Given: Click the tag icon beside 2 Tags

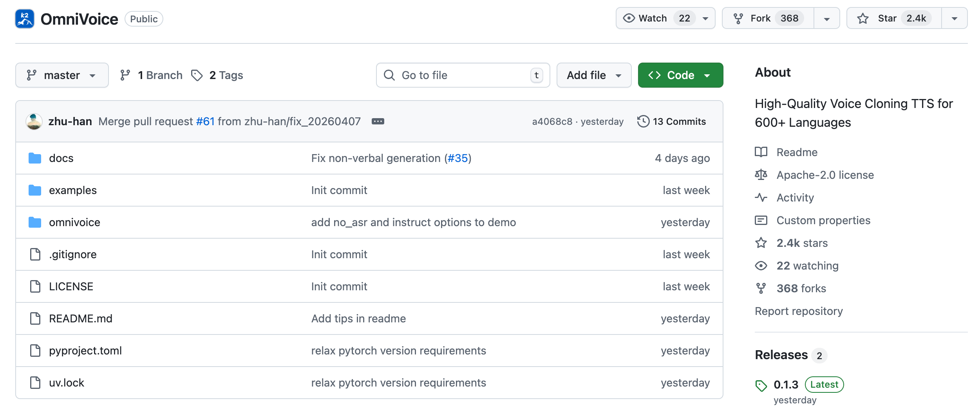Looking at the screenshot, I should 197,75.
